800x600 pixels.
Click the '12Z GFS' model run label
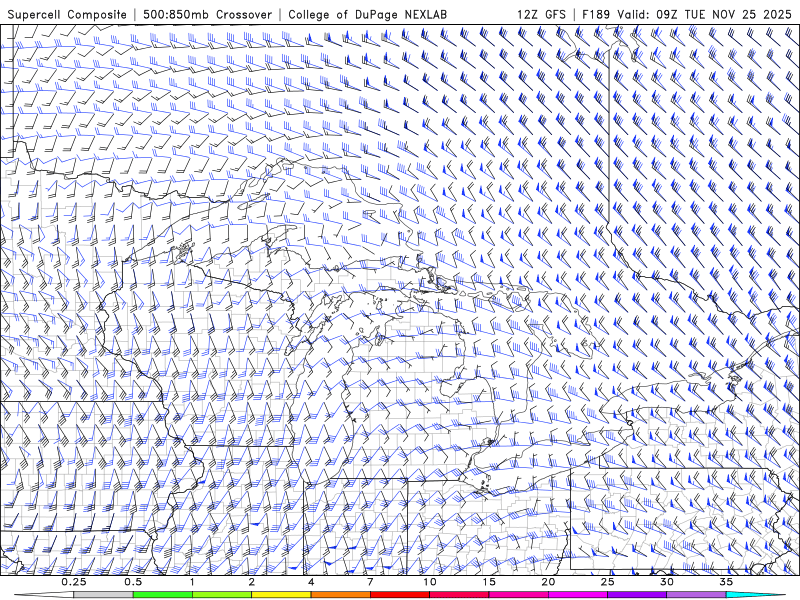pos(541,15)
